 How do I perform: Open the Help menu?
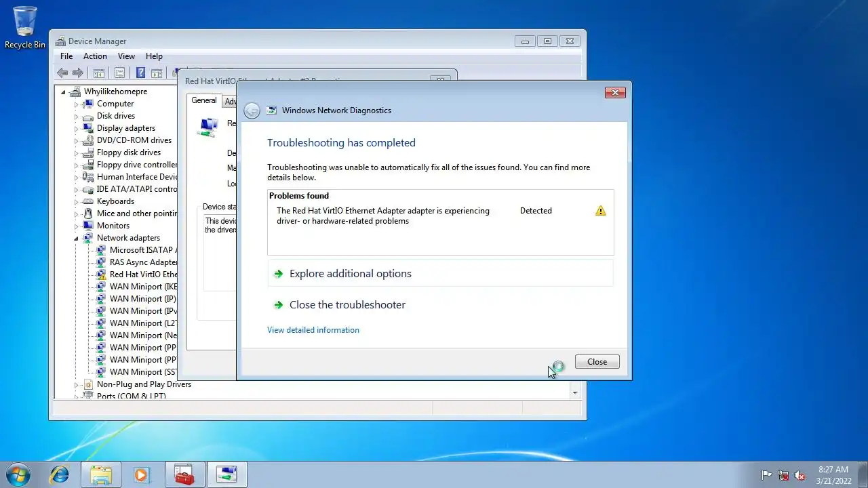(x=154, y=56)
